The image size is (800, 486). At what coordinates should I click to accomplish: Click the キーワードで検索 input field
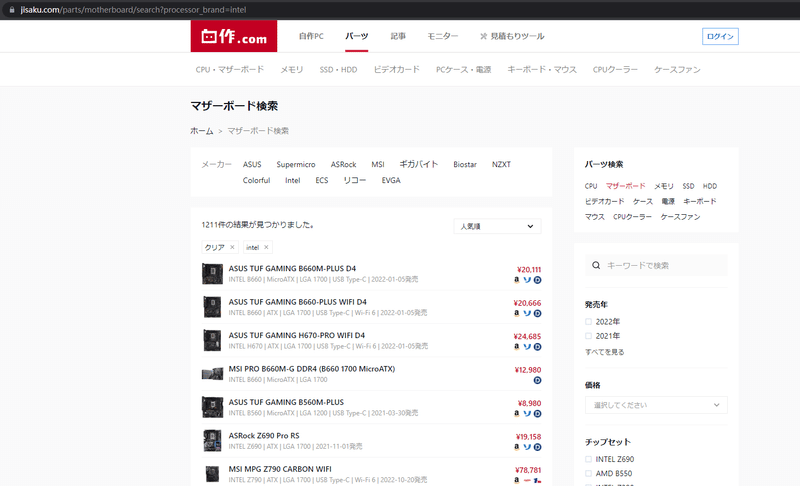(x=656, y=265)
